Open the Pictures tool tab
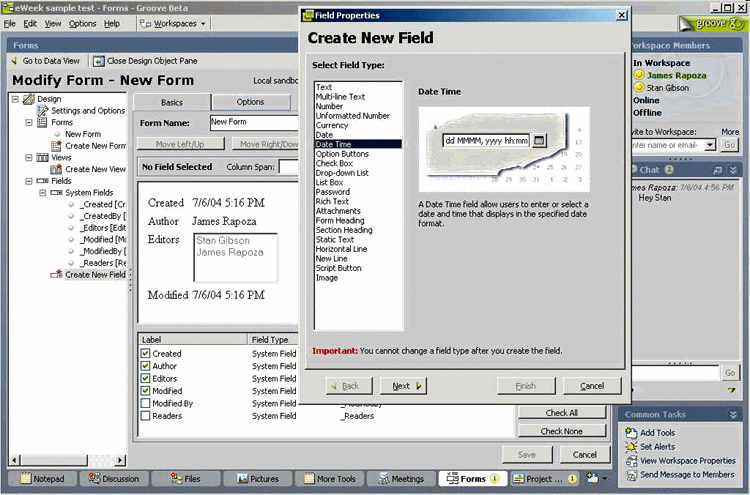Viewport: 750px width, 495px height. (x=258, y=478)
